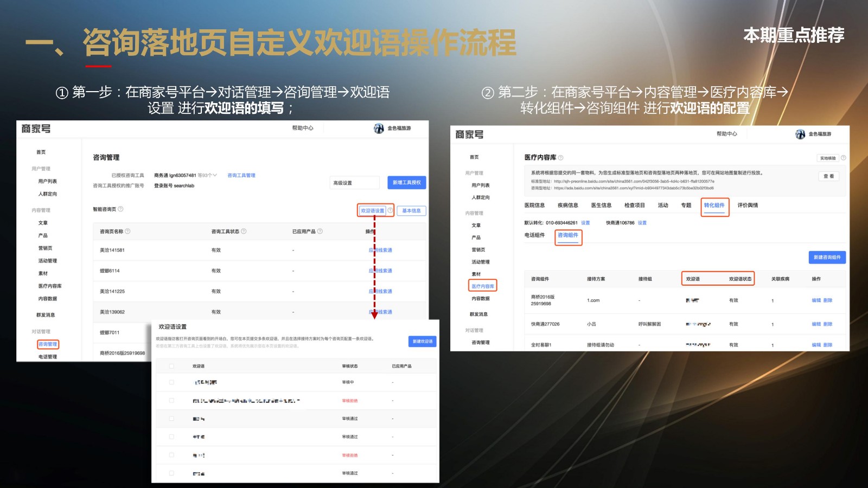The height and width of the screenshot is (488, 868).
Task: Check the select-all checkbox in 欢迎语 header
Action: pos(171,367)
